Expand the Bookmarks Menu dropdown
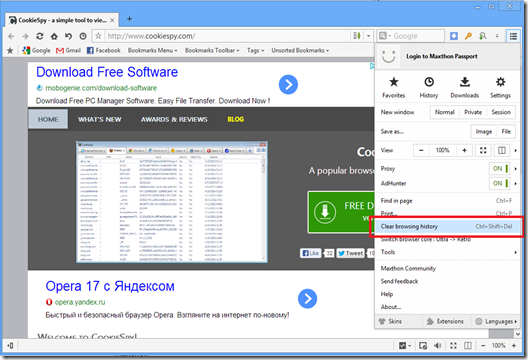The width and height of the screenshot is (528, 360). coord(153,51)
